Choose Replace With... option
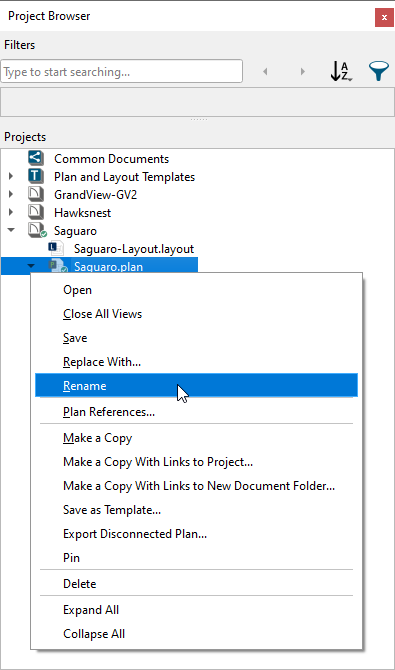The height and width of the screenshot is (670, 395). (196, 361)
